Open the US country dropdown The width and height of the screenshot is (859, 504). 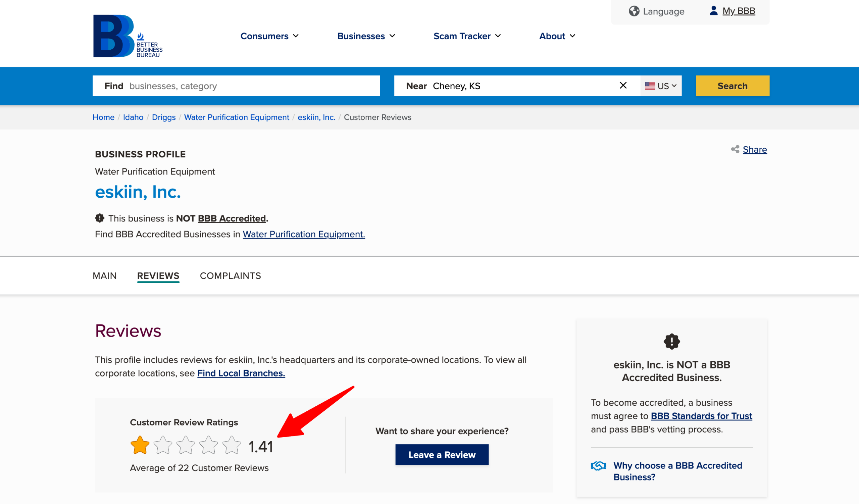coord(661,86)
